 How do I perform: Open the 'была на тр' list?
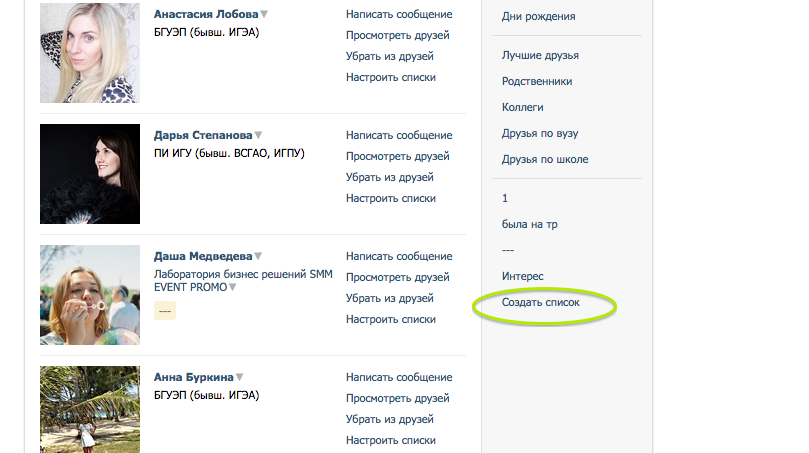530,224
